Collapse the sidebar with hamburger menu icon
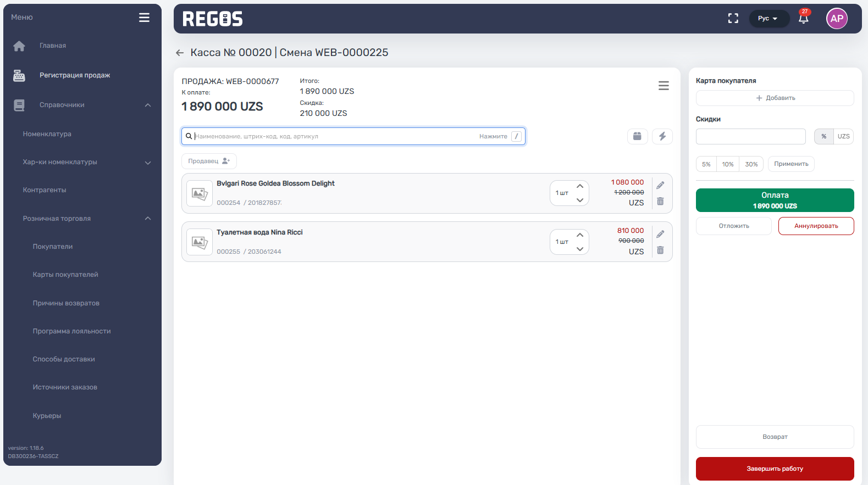 click(x=144, y=18)
